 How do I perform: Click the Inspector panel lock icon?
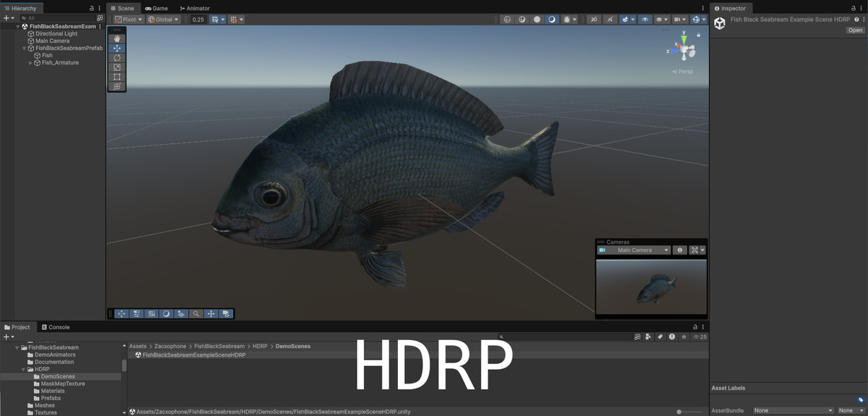[x=854, y=8]
